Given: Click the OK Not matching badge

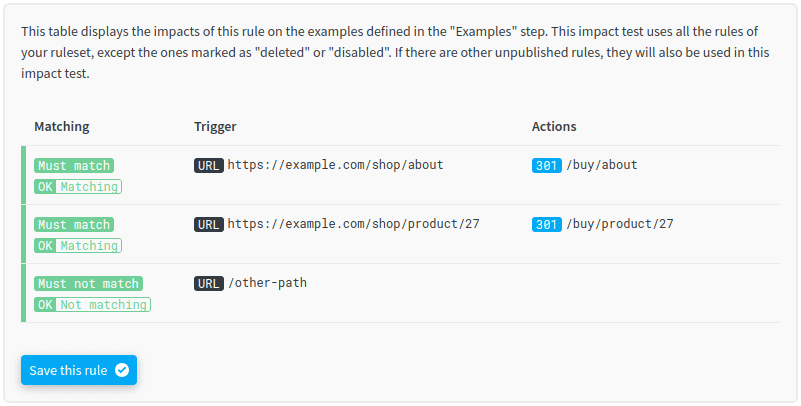Looking at the screenshot, I should coord(92,305).
